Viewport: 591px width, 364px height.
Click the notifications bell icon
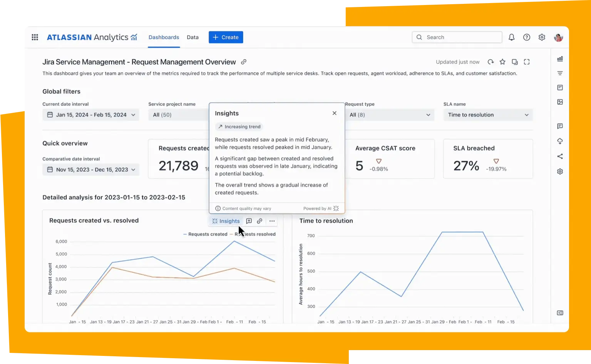[511, 37]
